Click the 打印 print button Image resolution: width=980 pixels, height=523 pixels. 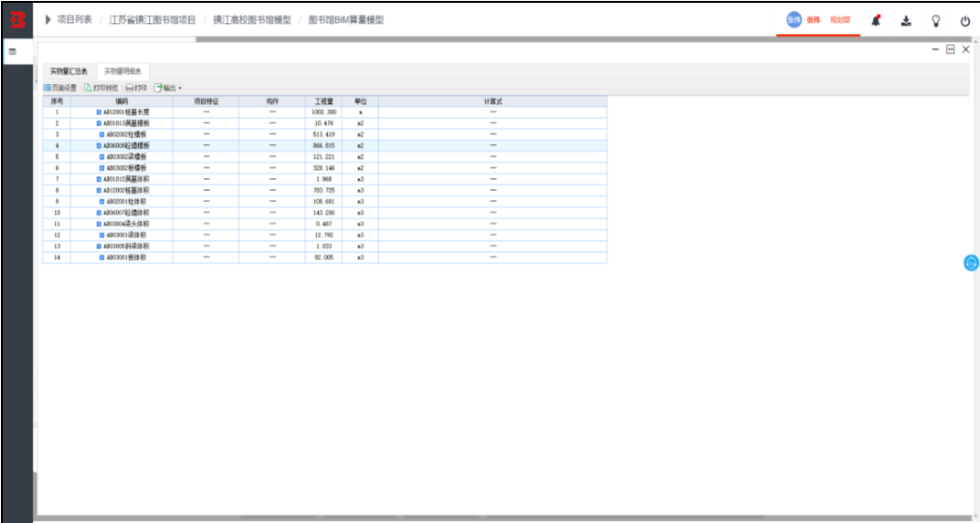[x=136, y=88]
